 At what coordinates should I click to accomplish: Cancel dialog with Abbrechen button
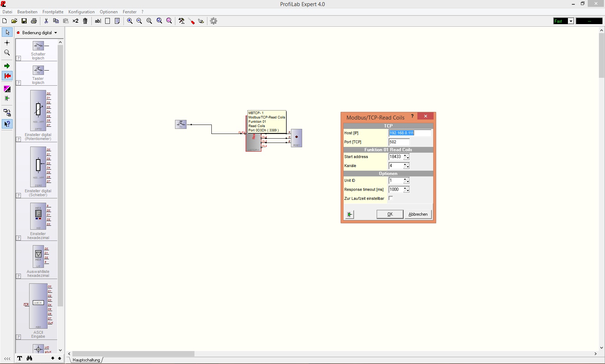coord(418,214)
